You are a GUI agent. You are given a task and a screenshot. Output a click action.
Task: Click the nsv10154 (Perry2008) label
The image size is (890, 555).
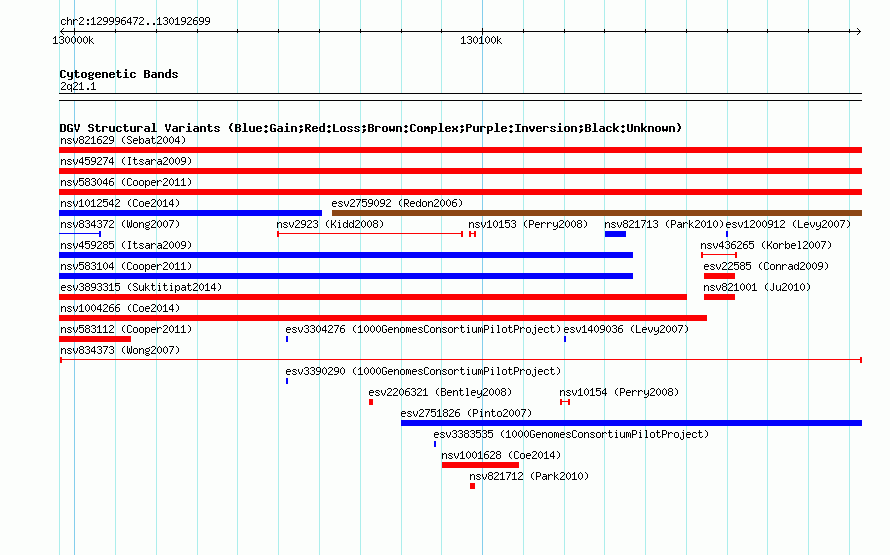coord(619,392)
